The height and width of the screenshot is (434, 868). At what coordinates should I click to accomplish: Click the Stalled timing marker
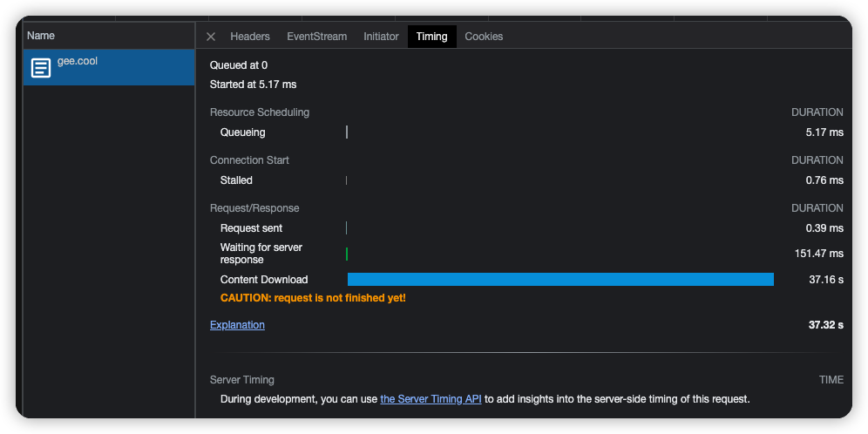pyautogui.click(x=347, y=180)
